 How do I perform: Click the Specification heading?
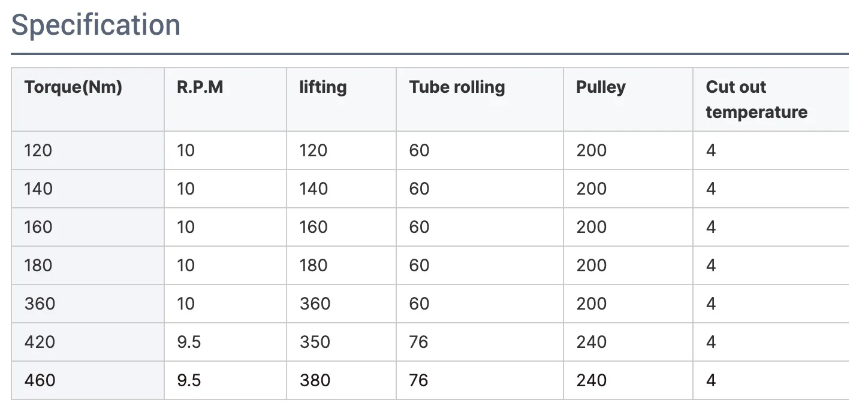[x=96, y=26]
